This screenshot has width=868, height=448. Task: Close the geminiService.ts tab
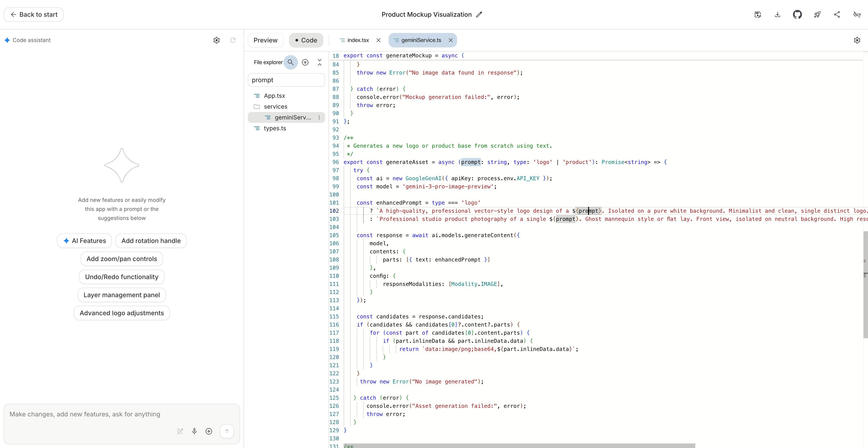point(451,40)
